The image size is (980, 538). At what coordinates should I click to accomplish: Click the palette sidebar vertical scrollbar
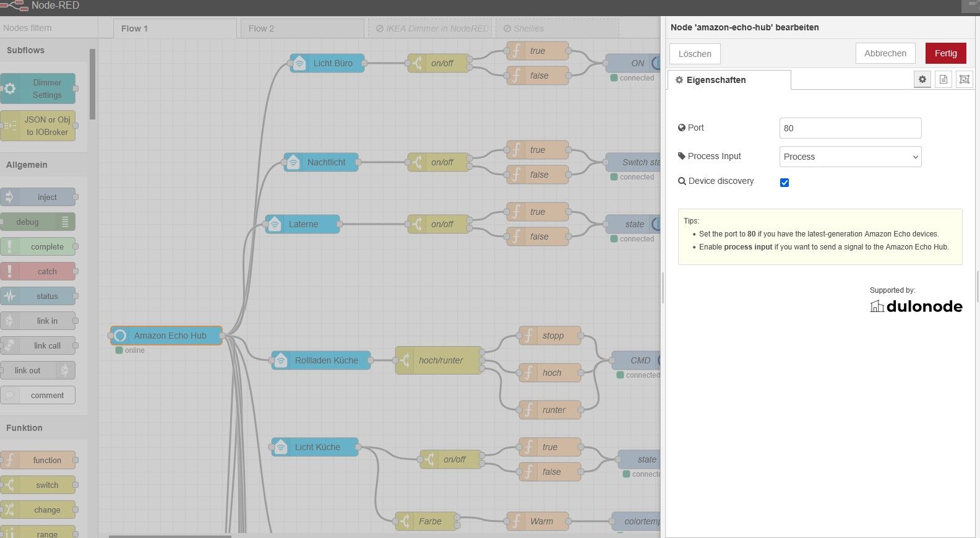coord(92,84)
